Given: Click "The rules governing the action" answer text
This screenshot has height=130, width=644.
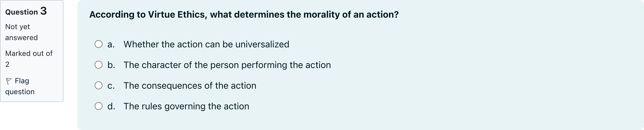Looking at the screenshot, I should coord(186,106).
